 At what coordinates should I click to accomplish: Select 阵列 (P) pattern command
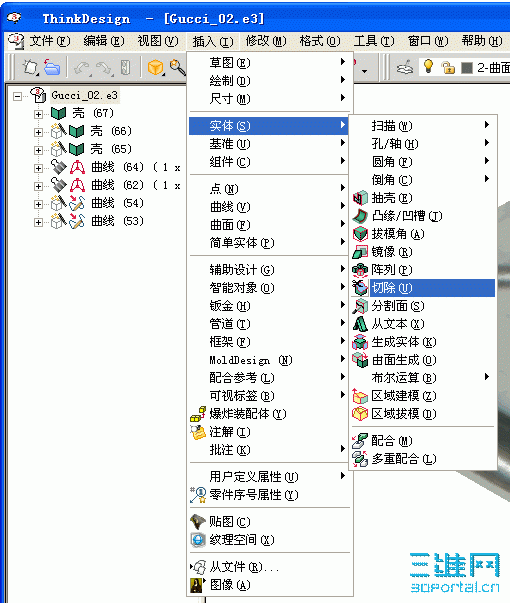pos(423,270)
